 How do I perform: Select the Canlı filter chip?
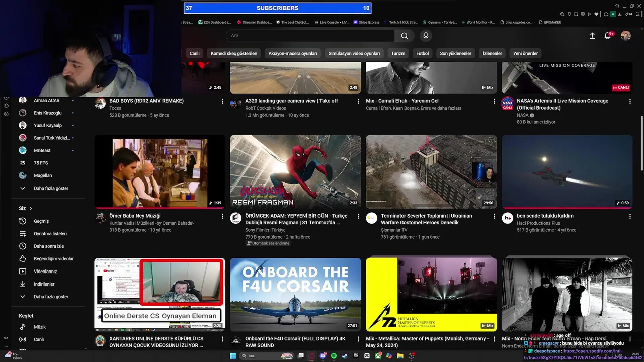tap(195, 53)
